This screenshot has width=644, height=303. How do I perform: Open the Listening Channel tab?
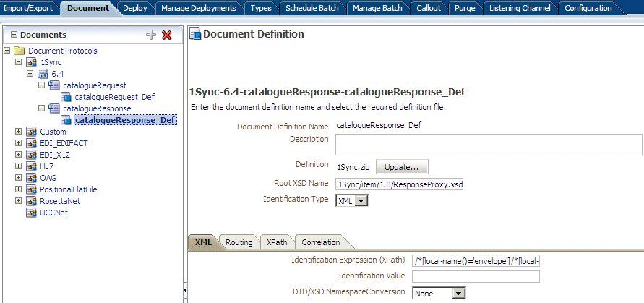pyautogui.click(x=520, y=8)
